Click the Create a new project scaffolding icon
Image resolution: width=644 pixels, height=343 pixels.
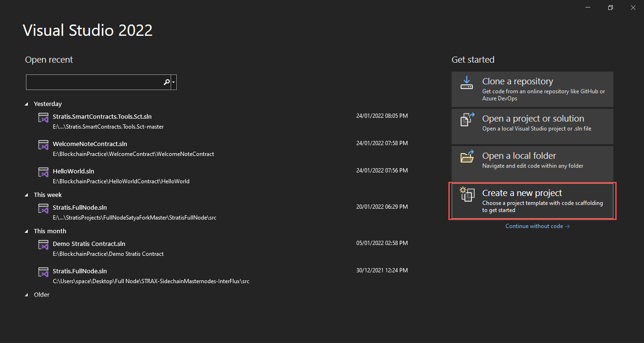tap(466, 195)
